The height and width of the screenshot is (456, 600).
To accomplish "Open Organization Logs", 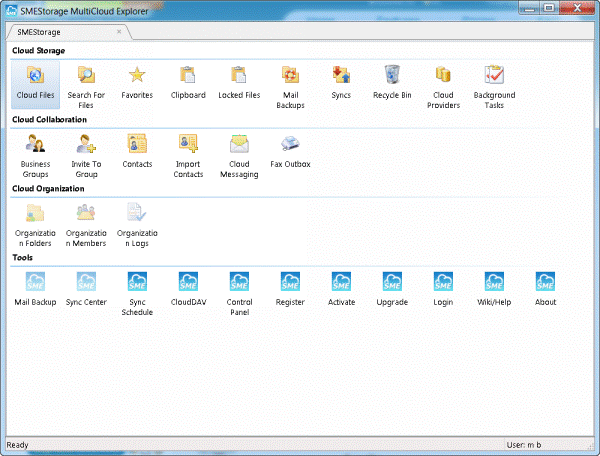I will pos(137,224).
